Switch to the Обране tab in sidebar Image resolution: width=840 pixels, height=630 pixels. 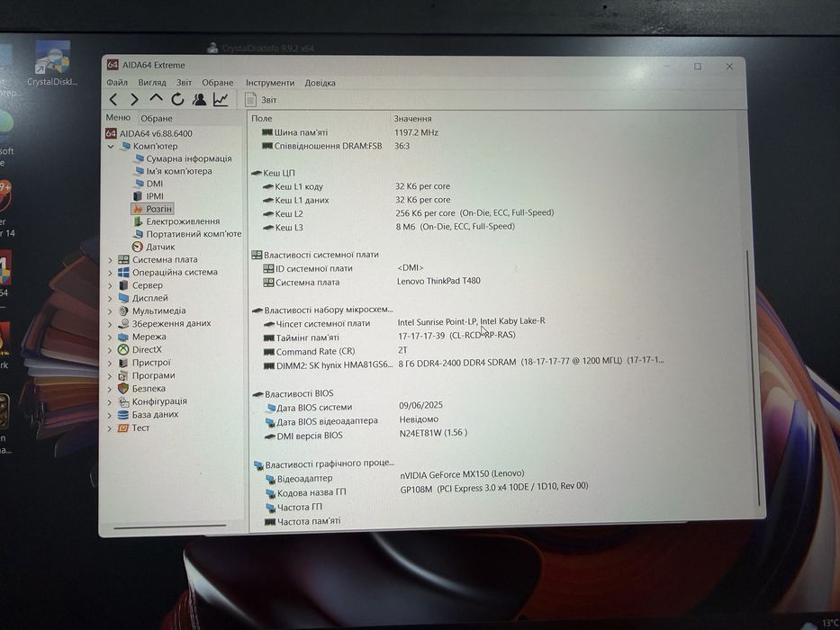pos(157,119)
